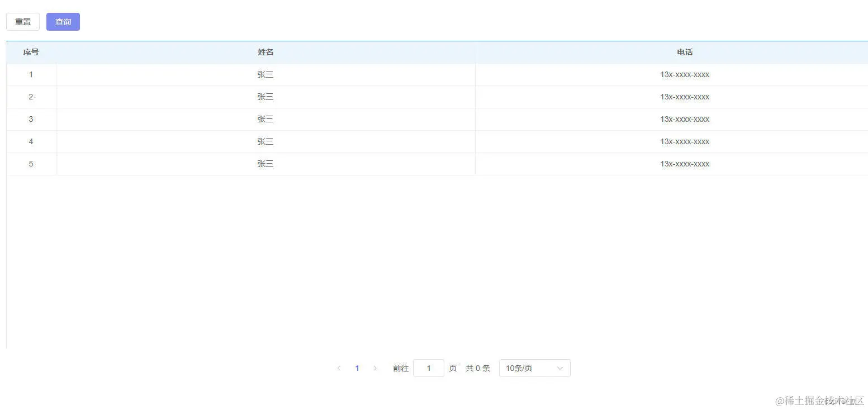Click phone 13x-xxxx-xxxx in row 1

685,74
